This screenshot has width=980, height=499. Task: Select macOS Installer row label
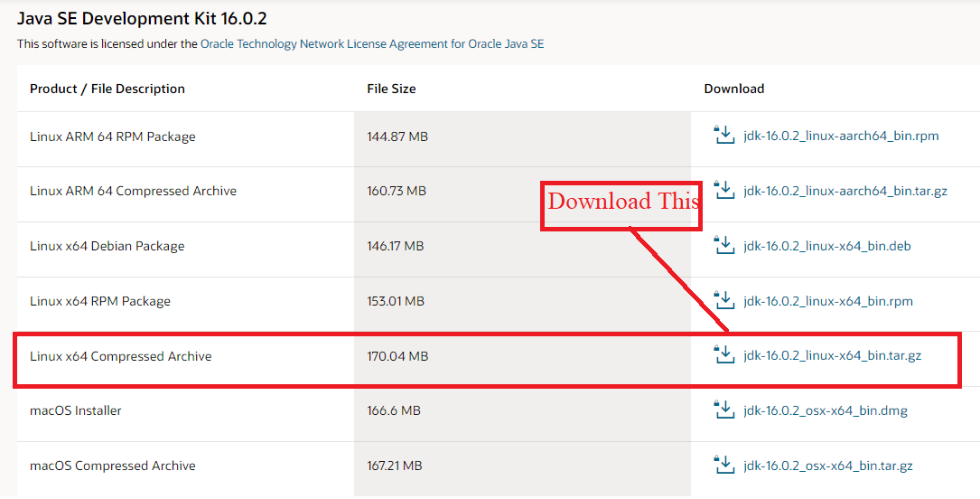click(76, 410)
